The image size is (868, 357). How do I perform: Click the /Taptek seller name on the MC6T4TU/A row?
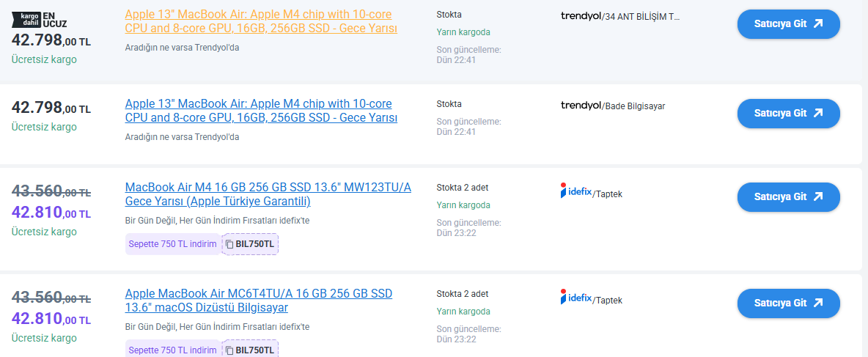click(x=607, y=301)
